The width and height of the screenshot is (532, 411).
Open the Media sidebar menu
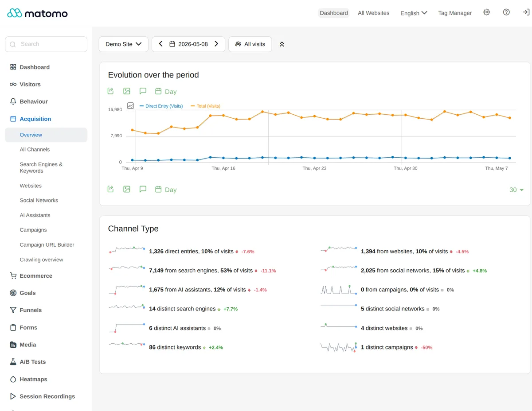pyautogui.click(x=46, y=345)
